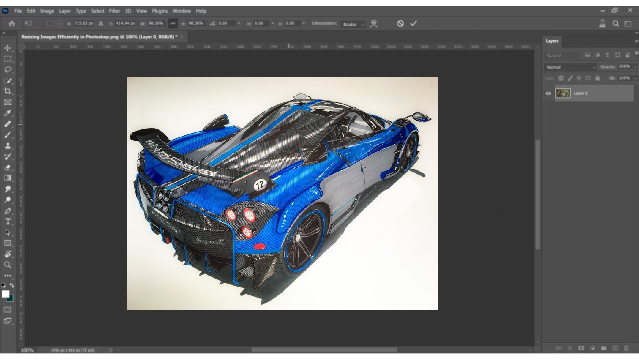Toggle maintain aspect ratio link
This screenshot has width=639, height=360.
pyautogui.click(x=173, y=24)
